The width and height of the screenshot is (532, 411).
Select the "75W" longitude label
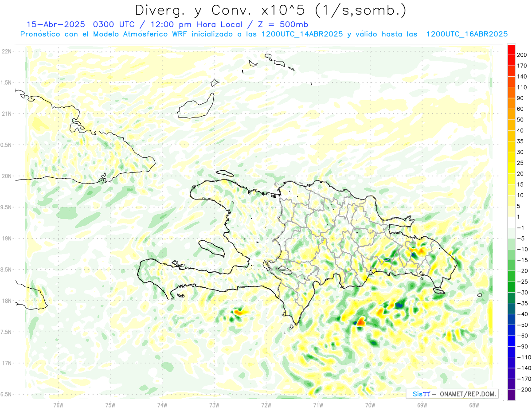click(x=110, y=405)
